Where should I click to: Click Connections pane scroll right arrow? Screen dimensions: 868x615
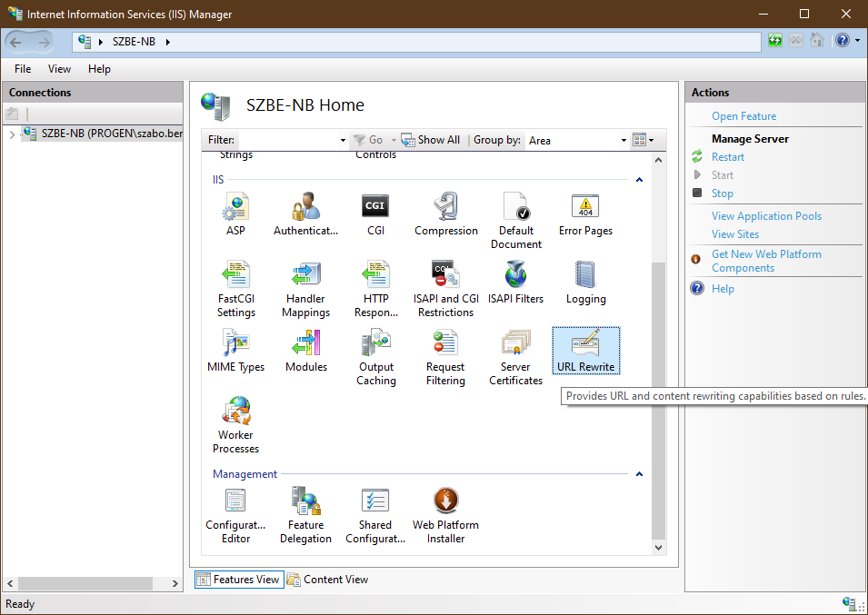pyautogui.click(x=175, y=583)
